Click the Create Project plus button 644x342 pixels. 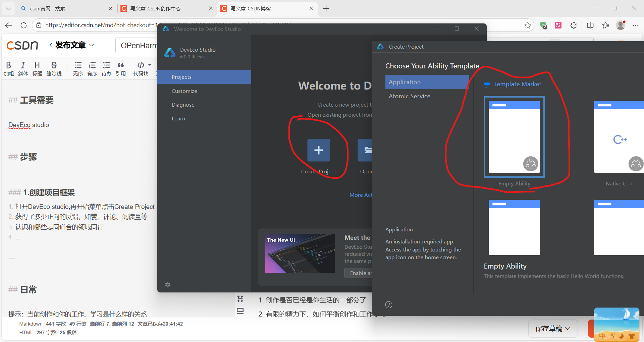coord(319,150)
